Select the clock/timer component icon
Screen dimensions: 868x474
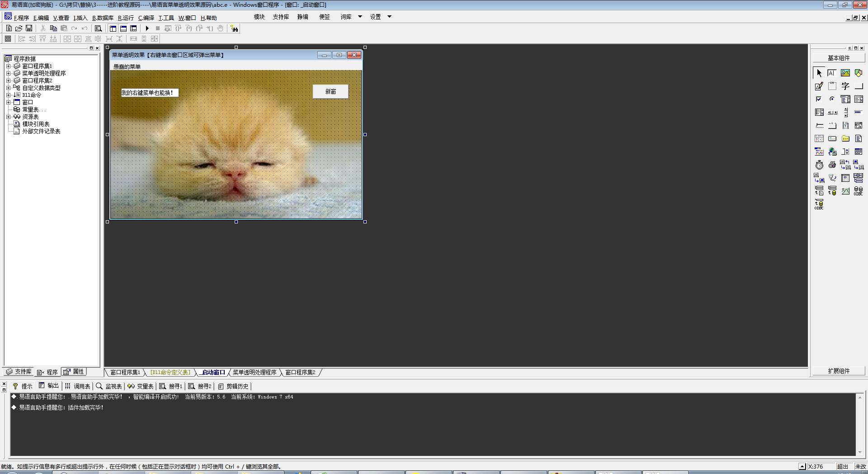click(819, 165)
